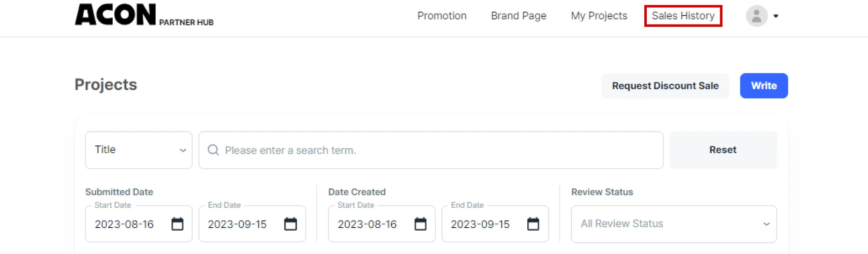The width and height of the screenshot is (868, 254).
Task: Open calendar for Submitted Start Date
Action: [x=177, y=224]
